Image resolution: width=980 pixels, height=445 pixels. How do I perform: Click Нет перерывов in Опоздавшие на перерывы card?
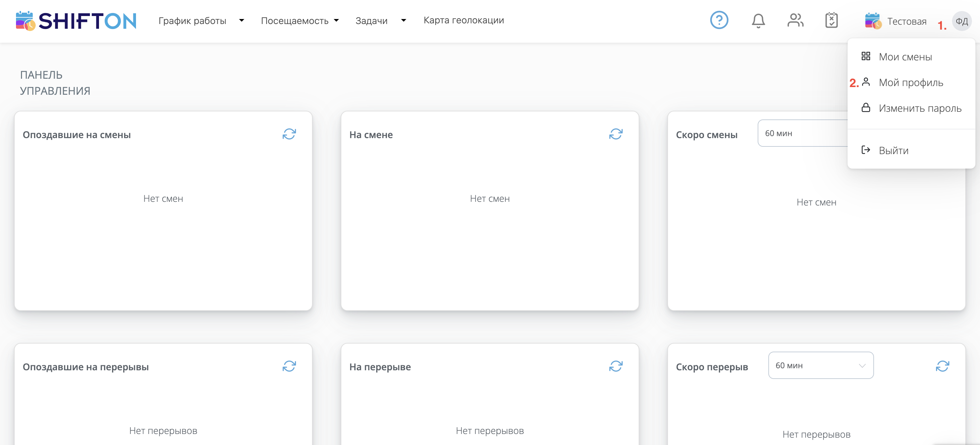[x=163, y=431]
